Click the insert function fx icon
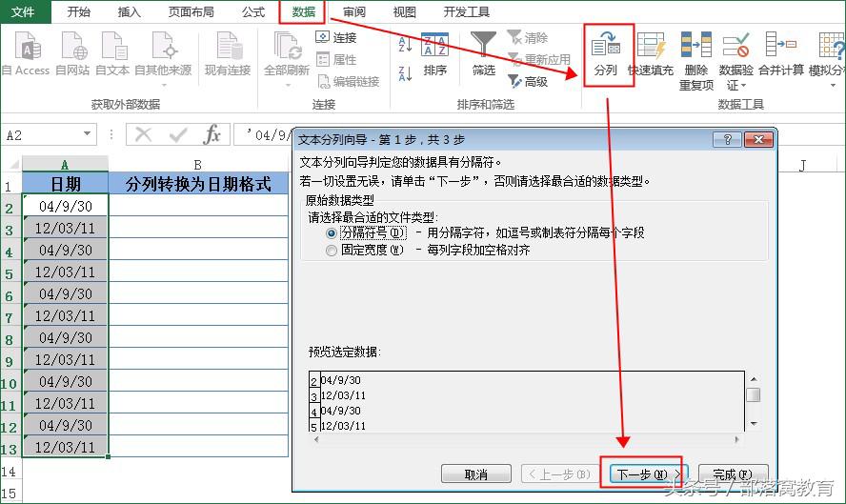The image size is (846, 504). tap(212, 134)
